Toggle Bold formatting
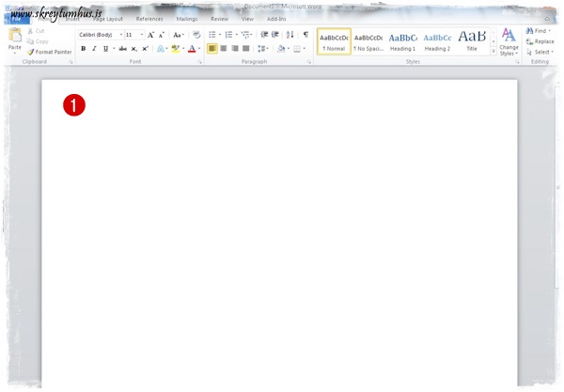The image size is (564, 392). (x=83, y=48)
